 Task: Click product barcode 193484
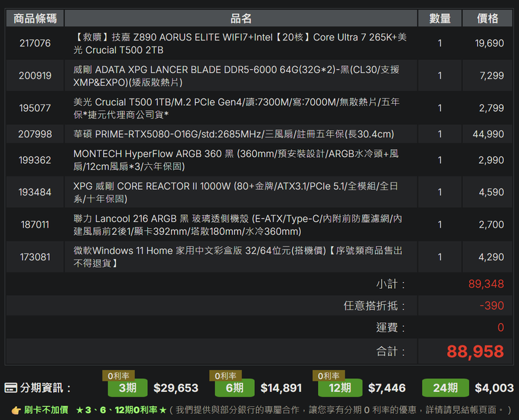click(x=35, y=192)
